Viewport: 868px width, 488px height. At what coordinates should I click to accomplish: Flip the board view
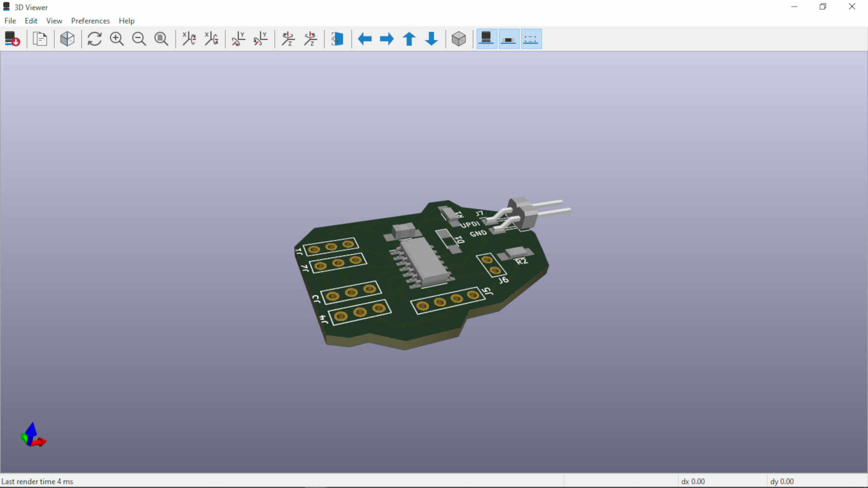(x=338, y=39)
